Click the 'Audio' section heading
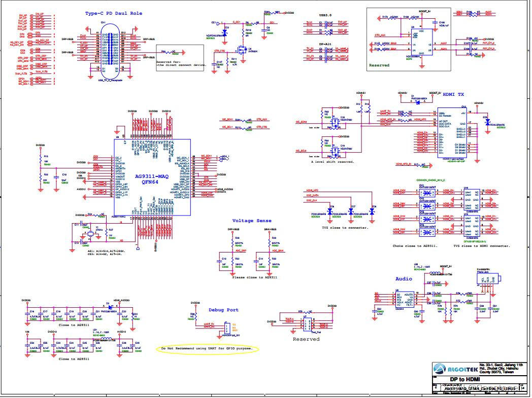Image resolution: width=532 pixels, height=398 pixels. 404,279
